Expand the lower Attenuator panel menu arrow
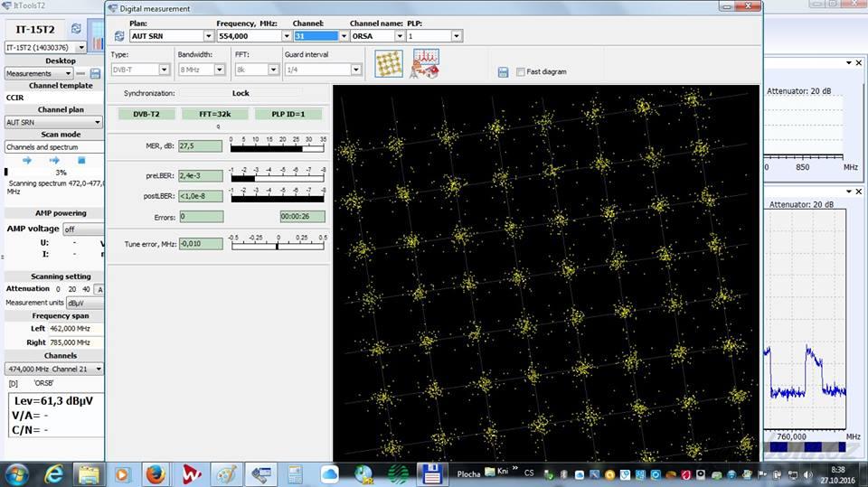Screen dimensions: 868x487 point(849,192)
